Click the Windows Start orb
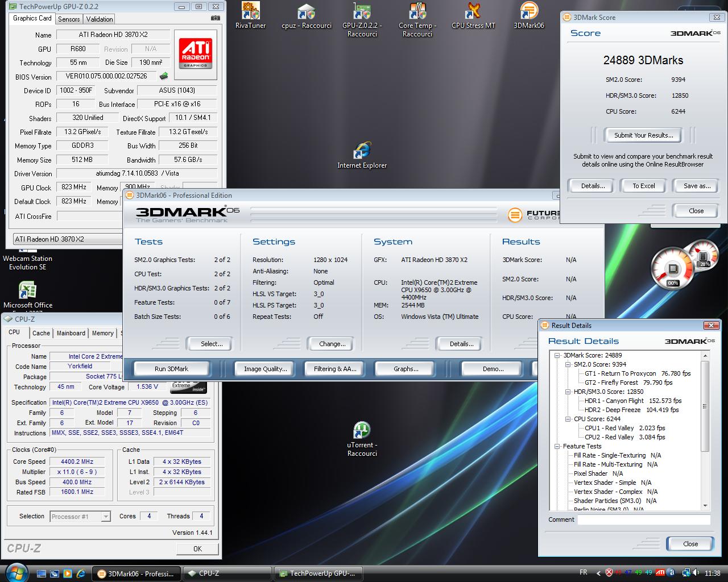The width and height of the screenshot is (728, 582). [x=16, y=572]
